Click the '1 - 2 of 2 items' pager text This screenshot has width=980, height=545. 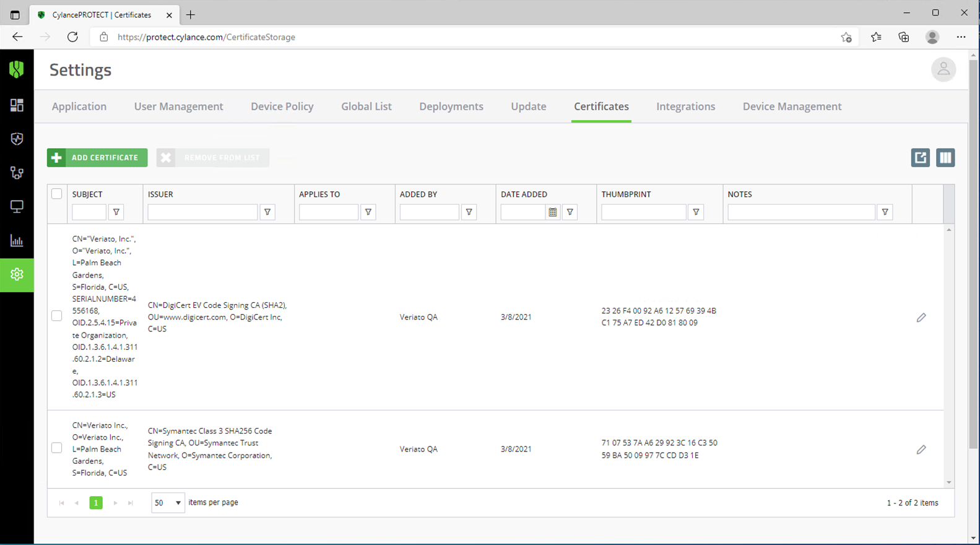pyautogui.click(x=913, y=503)
